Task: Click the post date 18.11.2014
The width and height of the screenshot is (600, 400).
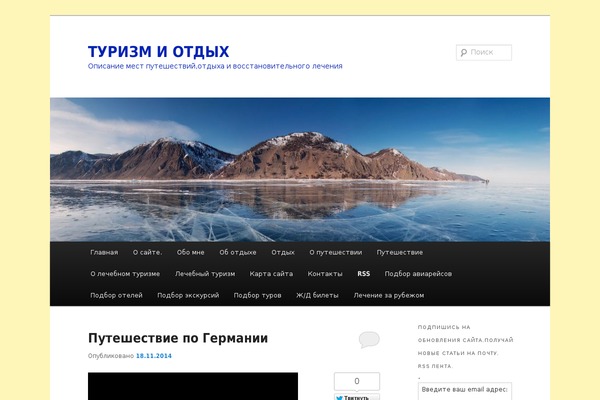Action: (154, 356)
